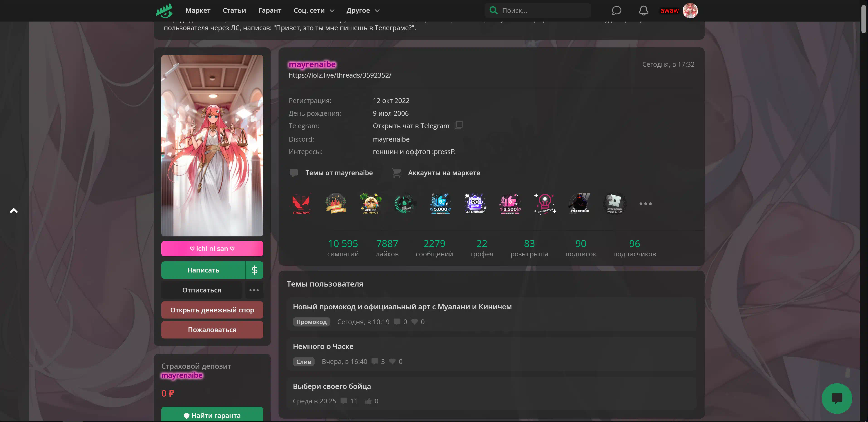
Task: Open the 83 розыгрыша stat
Action: tap(529, 248)
